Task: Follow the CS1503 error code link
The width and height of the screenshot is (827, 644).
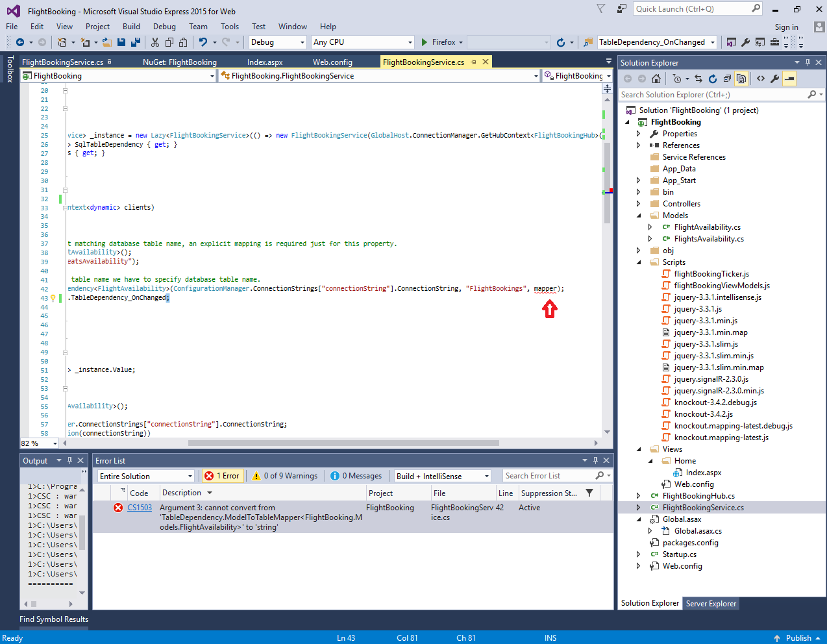Action: [141, 507]
